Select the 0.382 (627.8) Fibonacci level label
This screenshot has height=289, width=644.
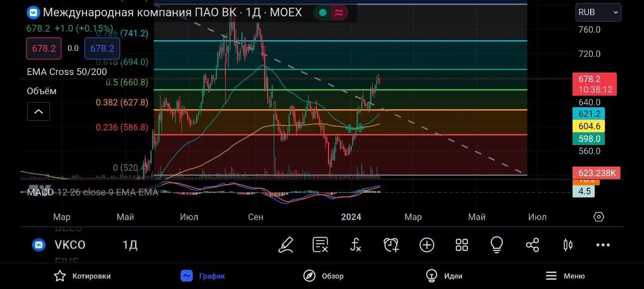pos(122,103)
